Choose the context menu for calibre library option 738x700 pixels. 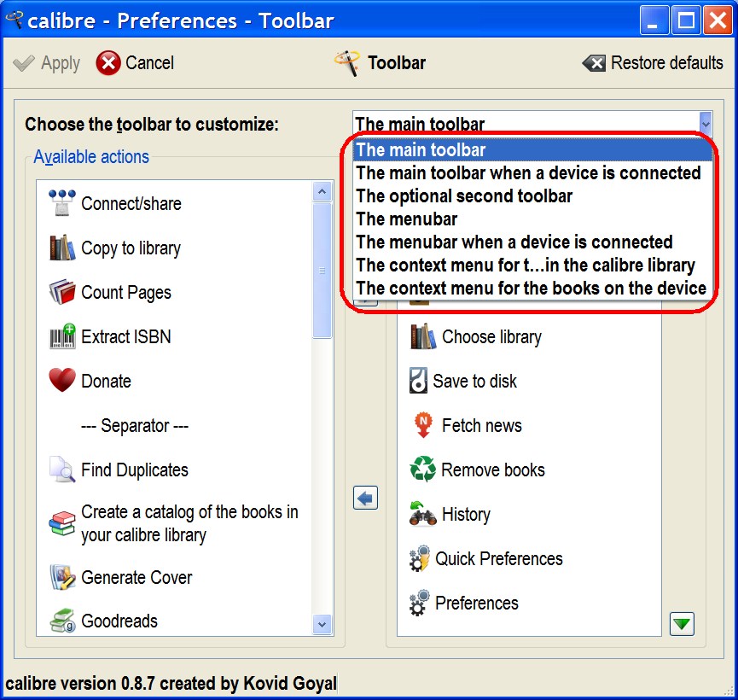click(x=532, y=265)
